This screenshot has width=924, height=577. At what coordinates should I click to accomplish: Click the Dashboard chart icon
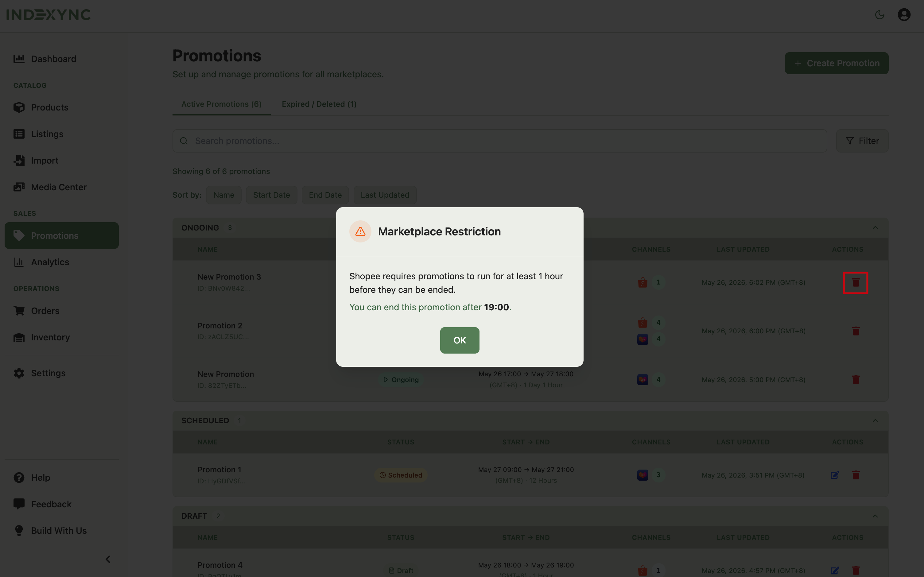pyautogui.click(x=19, y=59)
